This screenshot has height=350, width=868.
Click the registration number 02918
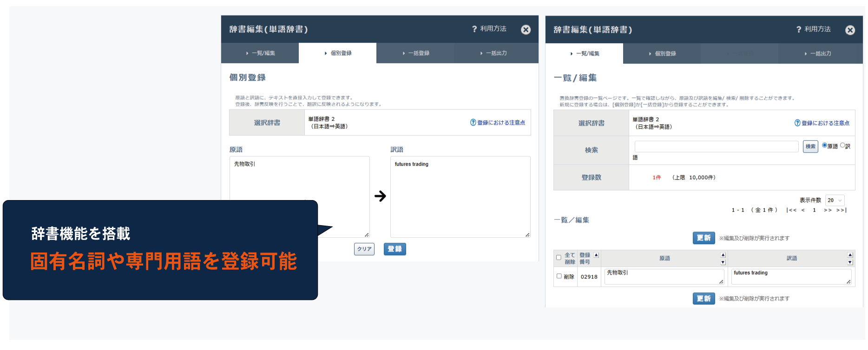(x=589, y=277)
